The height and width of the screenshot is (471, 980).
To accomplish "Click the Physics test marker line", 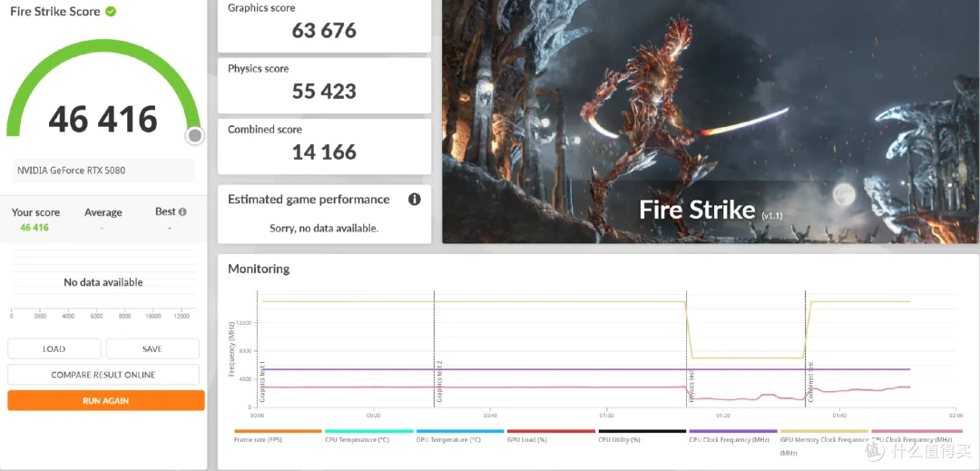I will coord(686,349).
